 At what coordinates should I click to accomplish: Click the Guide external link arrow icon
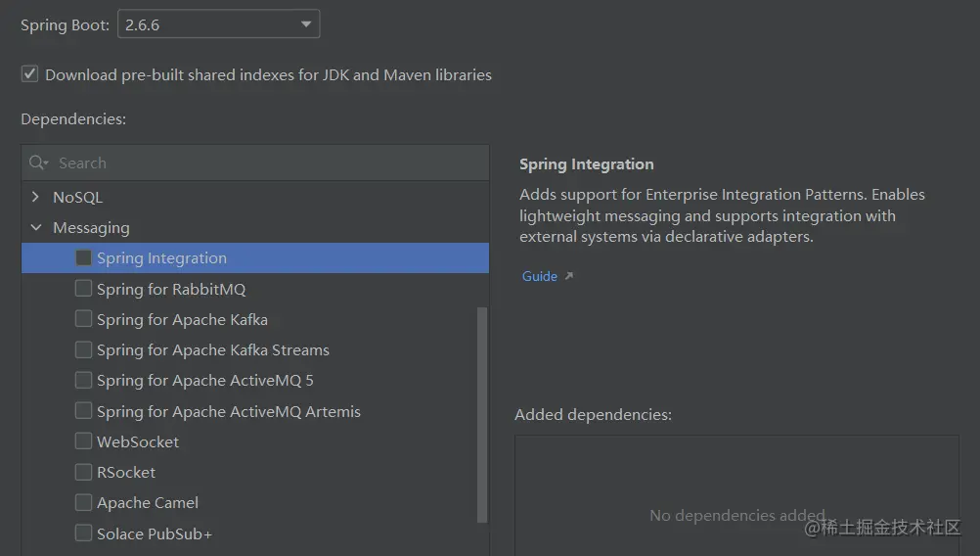coord(569,277)
